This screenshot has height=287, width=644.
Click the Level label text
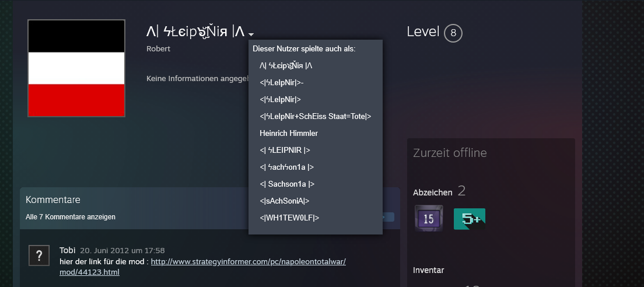point(423,32)
